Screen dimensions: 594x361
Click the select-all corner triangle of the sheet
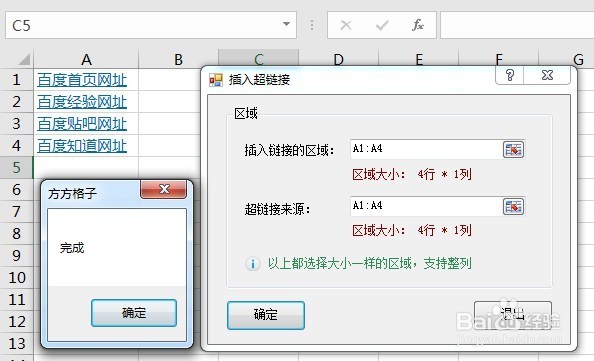pos(24,59)
